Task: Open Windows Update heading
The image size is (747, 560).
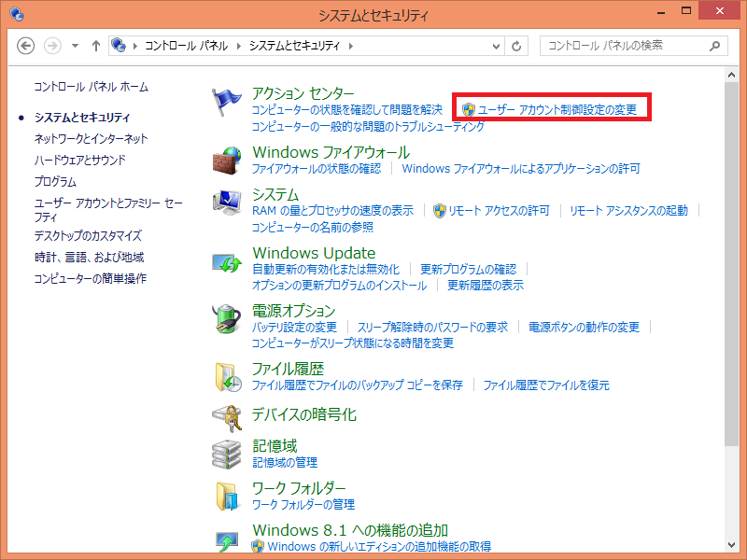Action: [314, 253]
